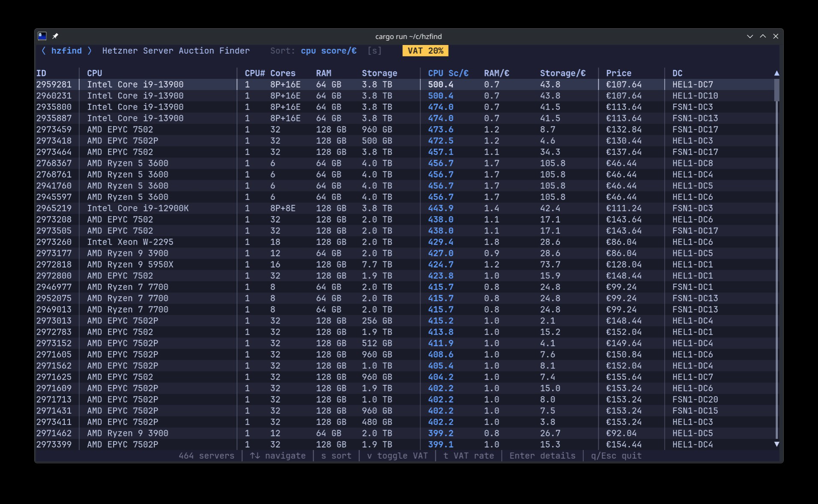The width and height of the screenshot is (818, 504).
Task: Click the terminal app icon in title bar
Action: (x=42, y=36)
